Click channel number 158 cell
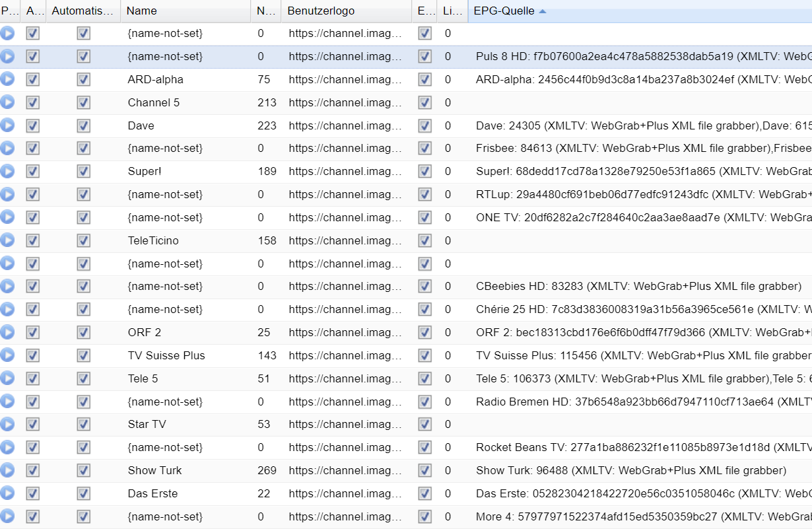Image resolution: width=812 pixels, height=529 pixels. click(x=266, y=240)
